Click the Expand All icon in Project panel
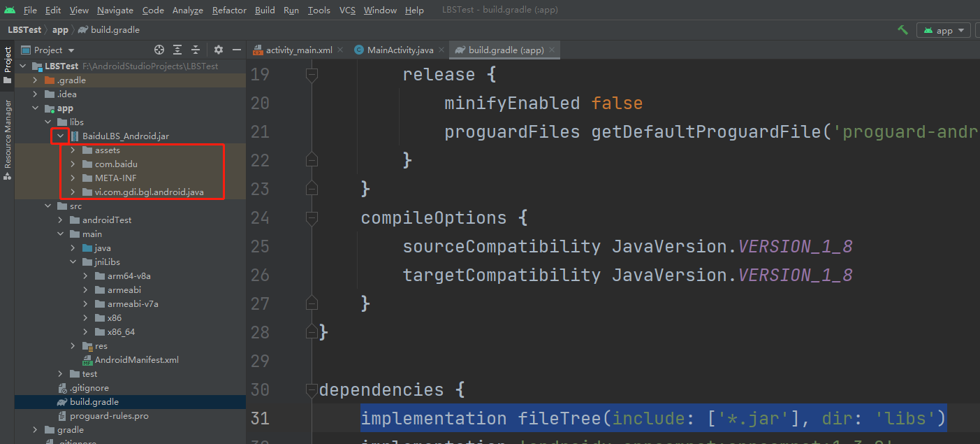The width and height of the screenshot is (980, 444). coord(177,50)
